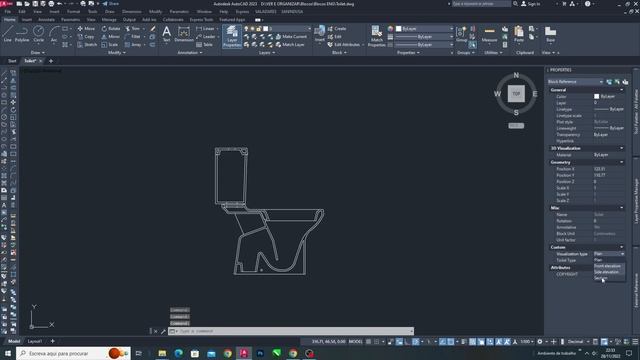The height and width of the screenshot is (360, 640).
Task: Click the Fillet tool
Action: 133,37
